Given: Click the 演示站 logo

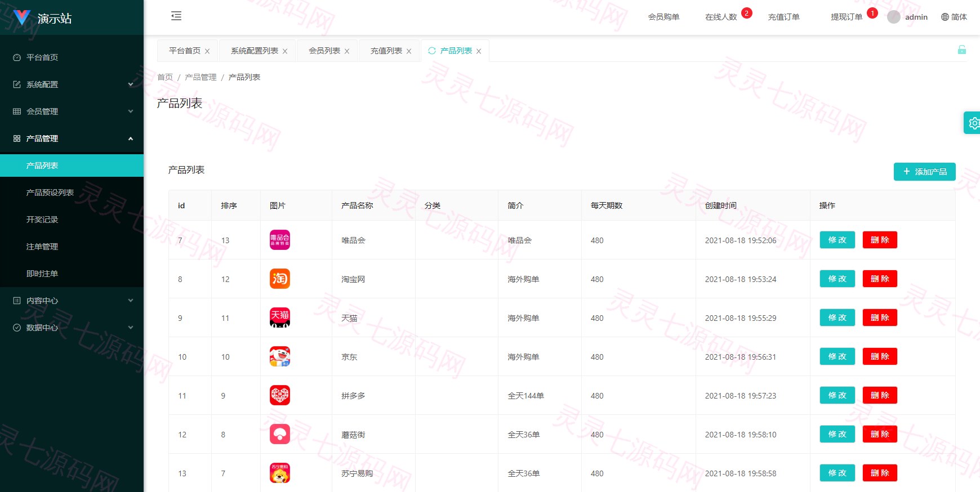Looking at the screenshot, I should (x=42, y=18).
